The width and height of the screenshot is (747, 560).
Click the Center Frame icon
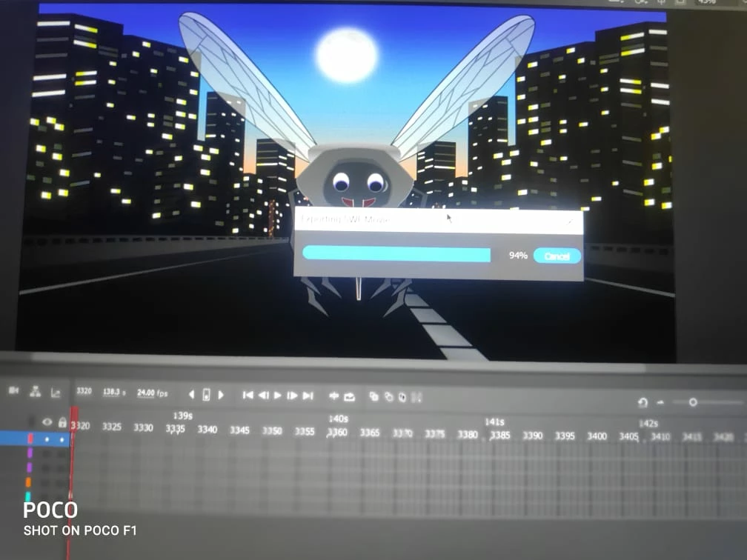click(334, 396)
